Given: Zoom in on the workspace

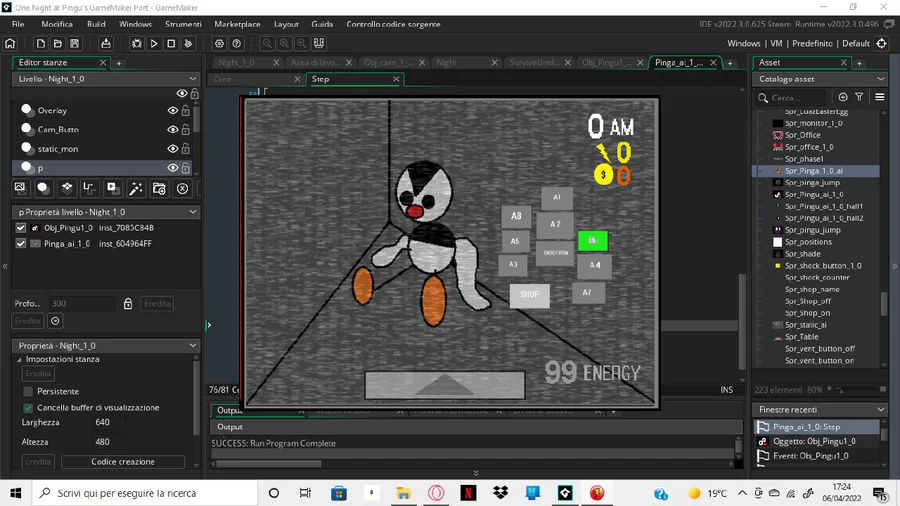Looking at the screenshot, I should click(x=301, y=44).
